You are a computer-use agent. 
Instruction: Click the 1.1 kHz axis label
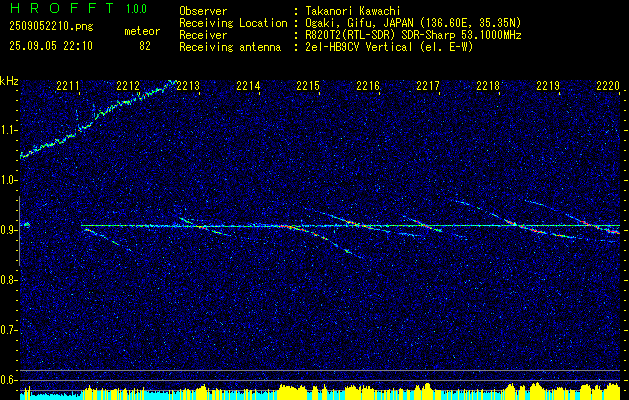coord(8,131)
